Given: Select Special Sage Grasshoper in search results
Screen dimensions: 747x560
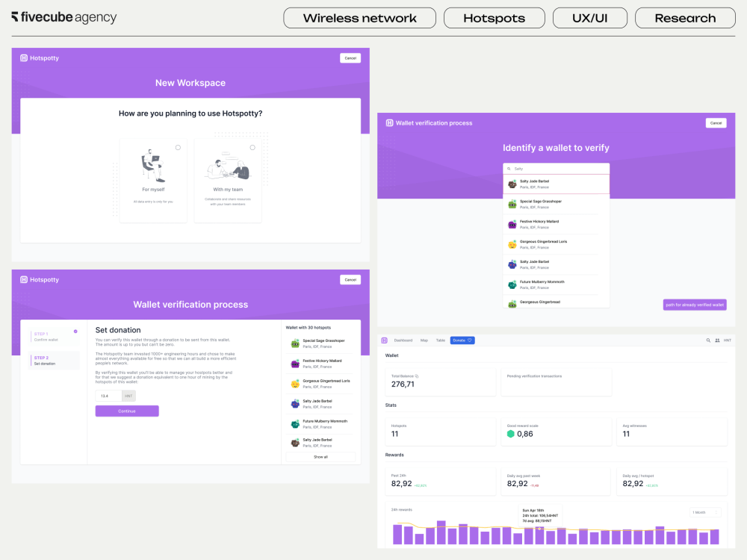Looking at the screenshot, I should 556,205.
